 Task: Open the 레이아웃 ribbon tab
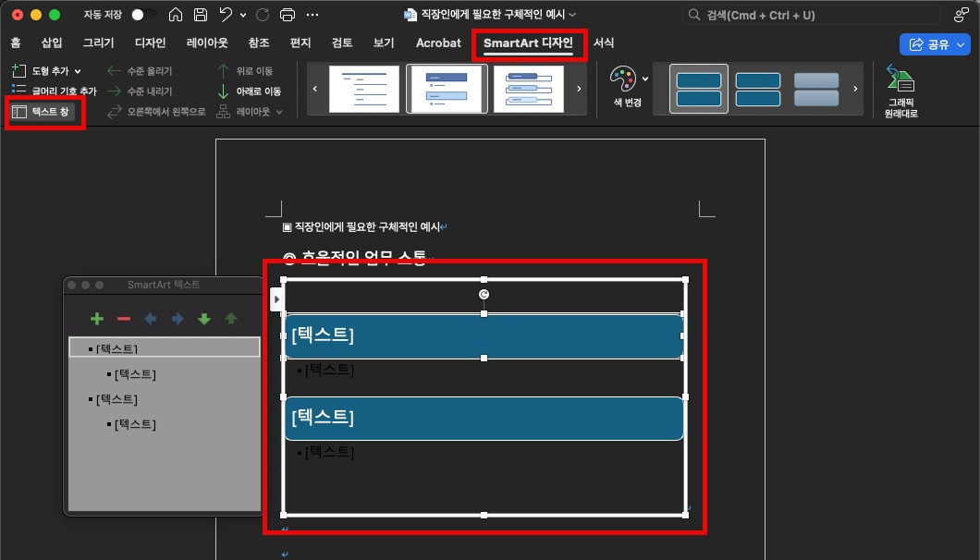click(x=207, y=43)
